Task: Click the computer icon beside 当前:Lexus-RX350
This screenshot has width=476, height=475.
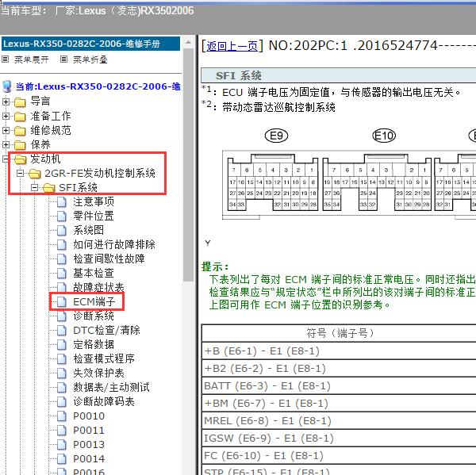Action: point(6,86)
